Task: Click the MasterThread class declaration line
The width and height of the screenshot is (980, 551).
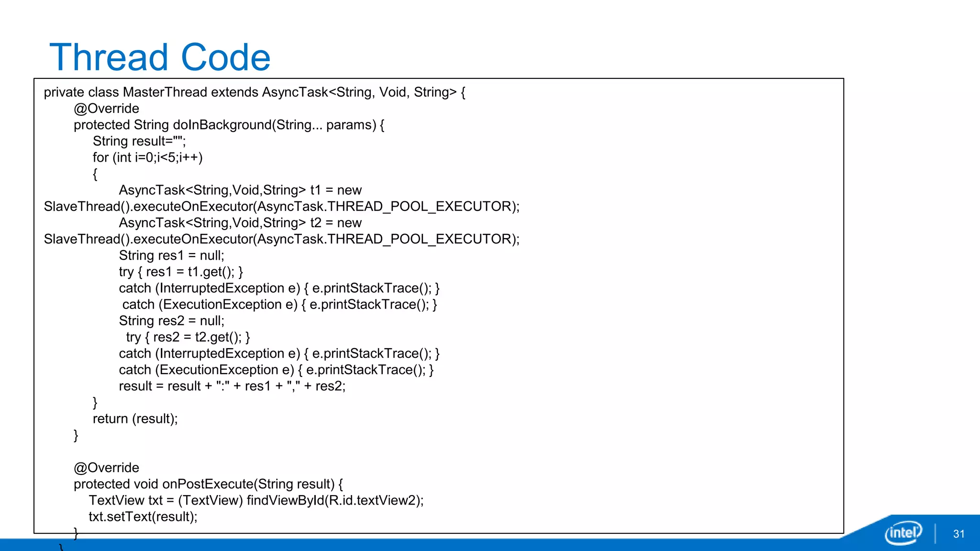Action: click(255, 92)
